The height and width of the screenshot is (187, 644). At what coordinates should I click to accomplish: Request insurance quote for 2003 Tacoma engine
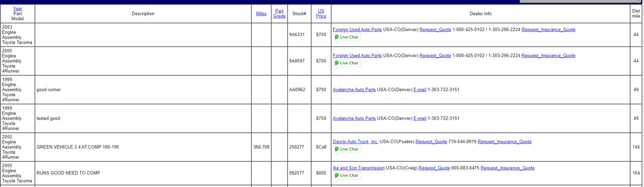[548, 30]
